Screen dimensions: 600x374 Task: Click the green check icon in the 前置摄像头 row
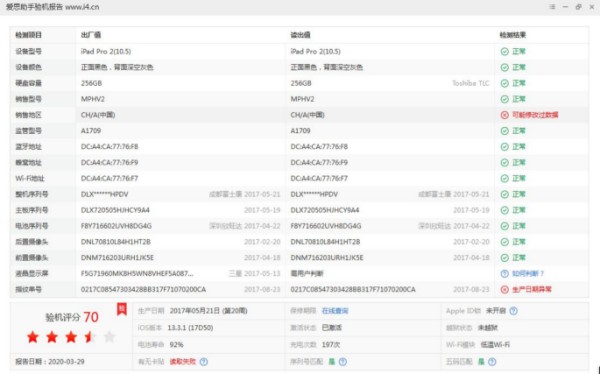504,258
